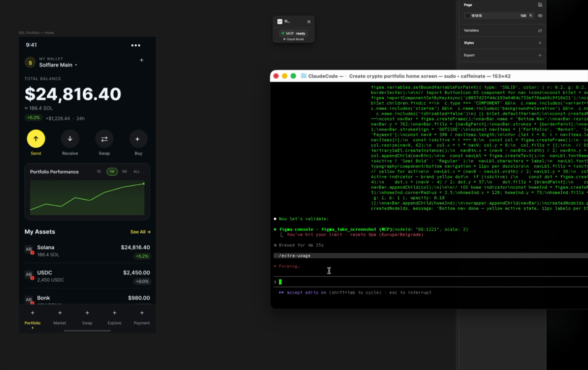Add a new style with plus icon

[x=540, y=43]
